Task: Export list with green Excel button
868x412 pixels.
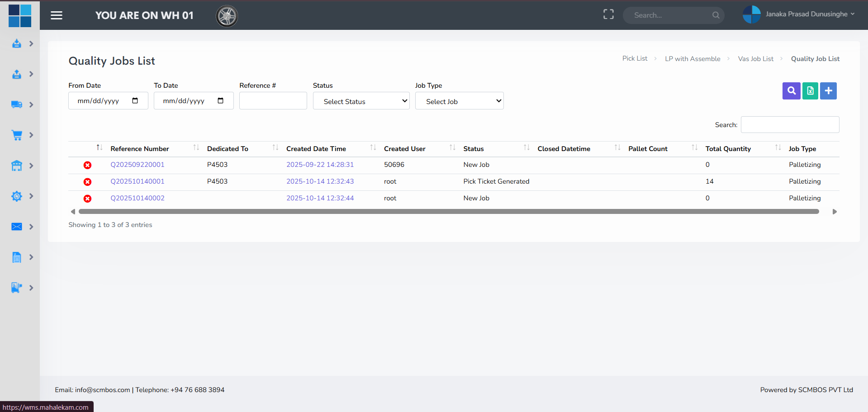Action: (x=810, y=91)
